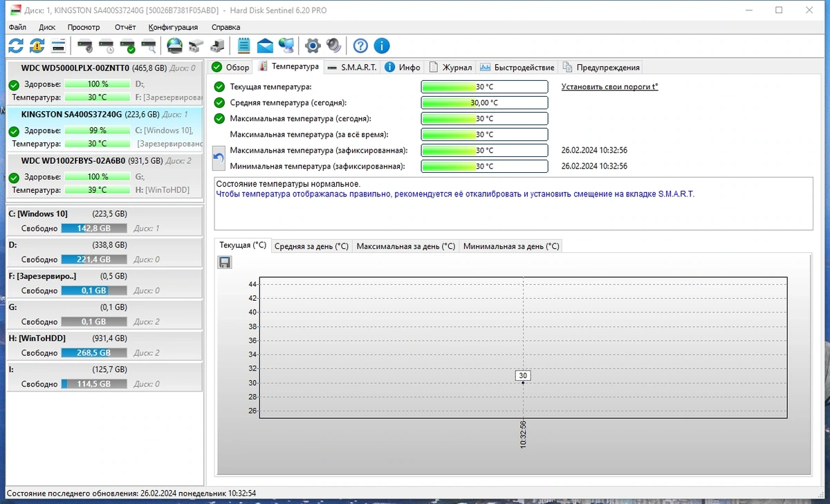830x504 pixels.
Task: Click health status icon of WDC WD5000LPLX
Action: pos(14,84)
